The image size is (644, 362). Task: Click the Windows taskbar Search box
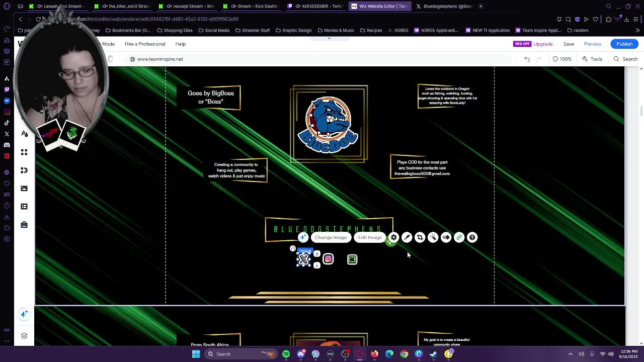(242, 354)
